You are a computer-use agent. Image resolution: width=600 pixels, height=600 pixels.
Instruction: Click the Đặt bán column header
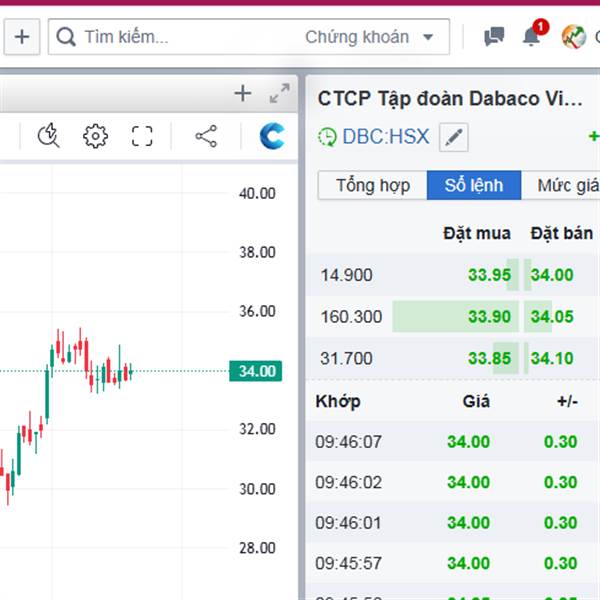562,233
